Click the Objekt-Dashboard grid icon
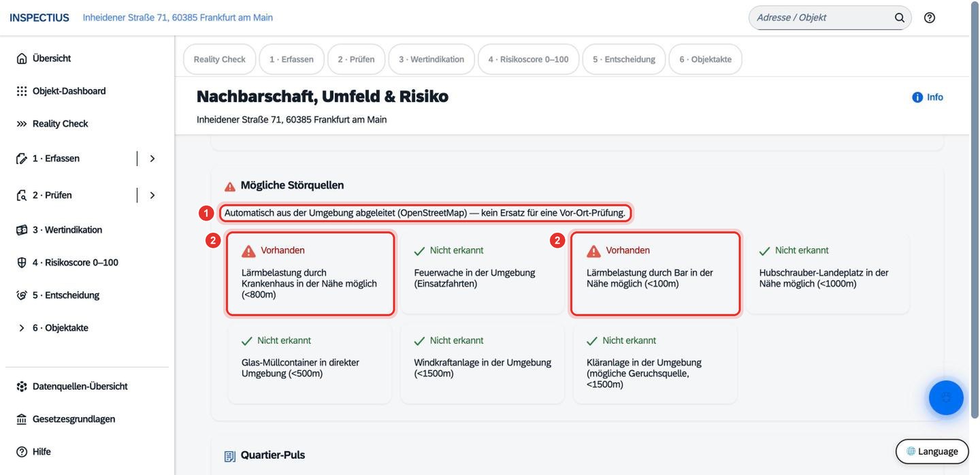The height and width of the screenshot is (475, 980). point(22,91)
